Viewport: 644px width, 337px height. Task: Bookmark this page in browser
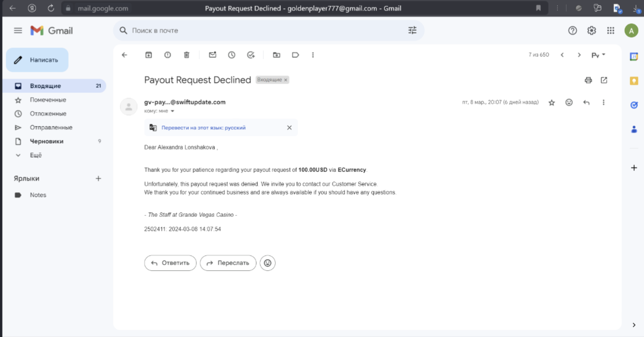tap(538, 8)
